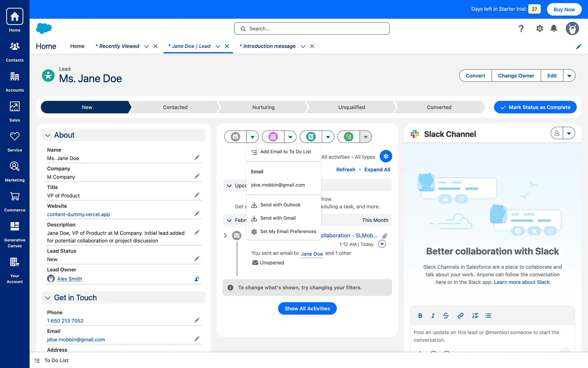Expand the collapsed email activity entry

pyautogui.click(x=225, y=236)
